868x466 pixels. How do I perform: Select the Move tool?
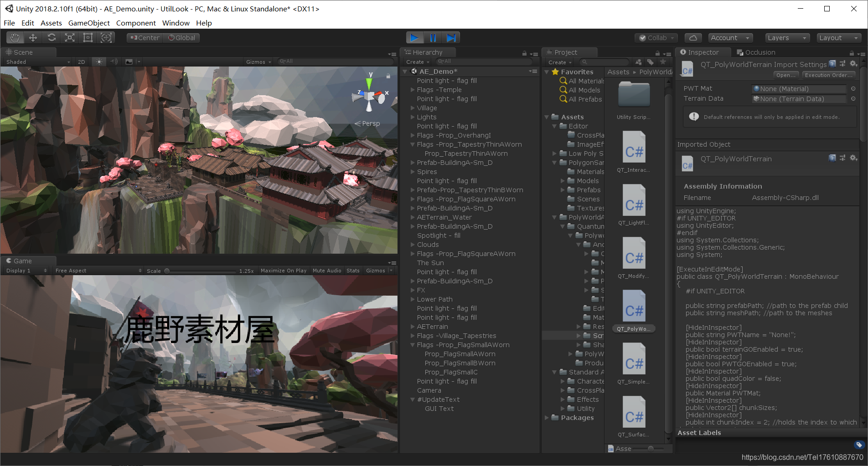click(33, 38)
